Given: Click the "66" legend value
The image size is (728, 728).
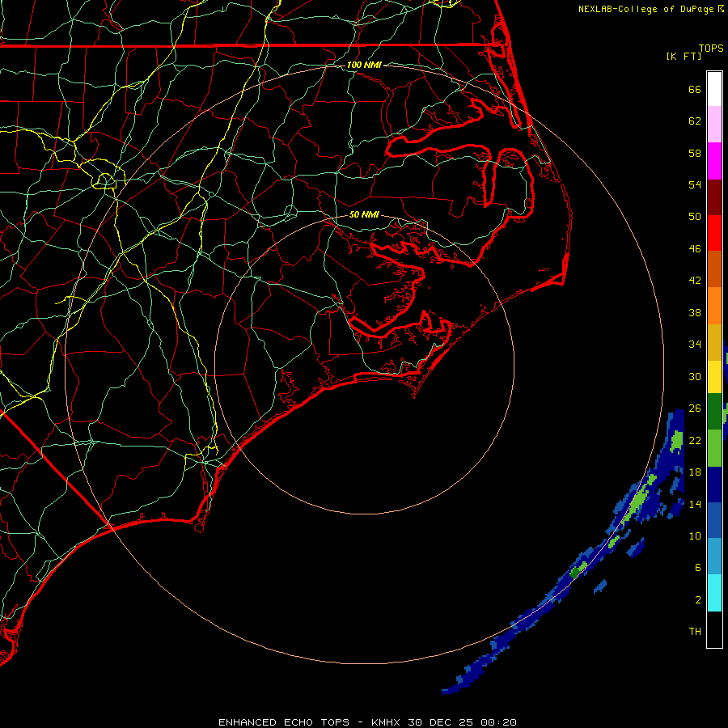Looking at the screenshot, I should pos(695,89).
